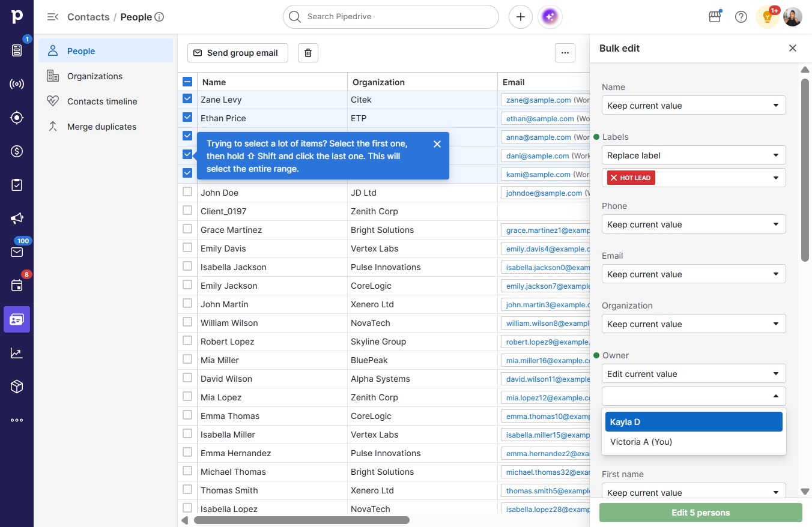
Task: Click the quick add plus button
Action: [x=521, y=17]
